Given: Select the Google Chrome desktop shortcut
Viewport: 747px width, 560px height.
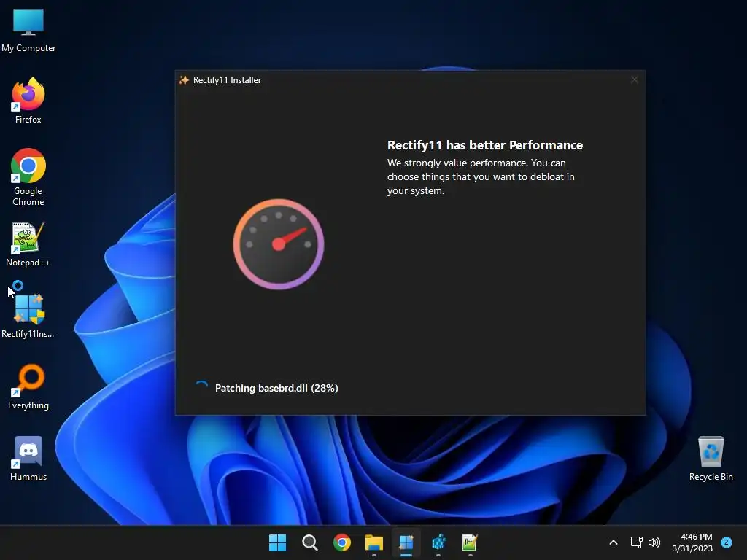Looking at the screenshot, I should point(28,177).
